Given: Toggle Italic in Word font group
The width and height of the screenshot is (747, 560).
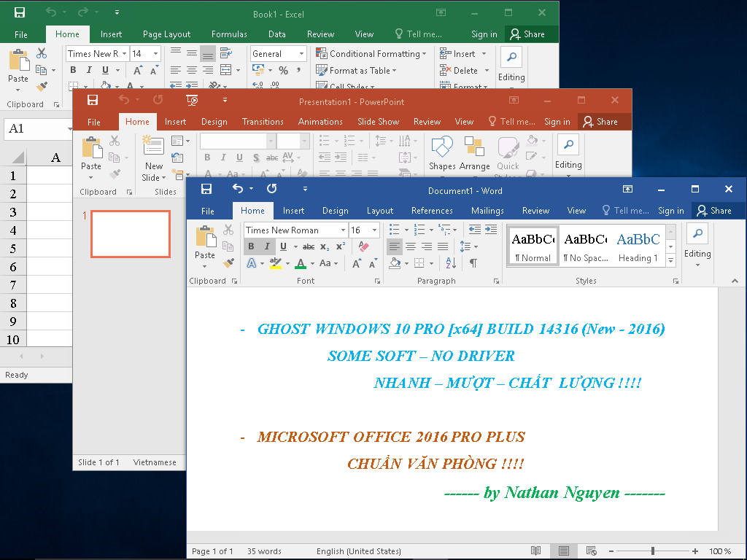Looking at the screenshot, I should 267,246.
